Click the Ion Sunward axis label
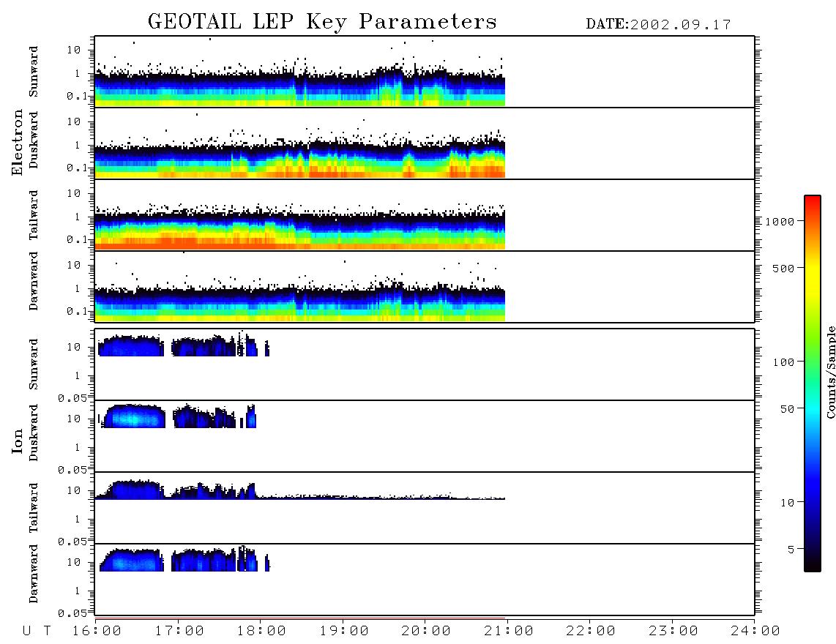This screenshot has width=836, height=644. [x=34, y=364]
